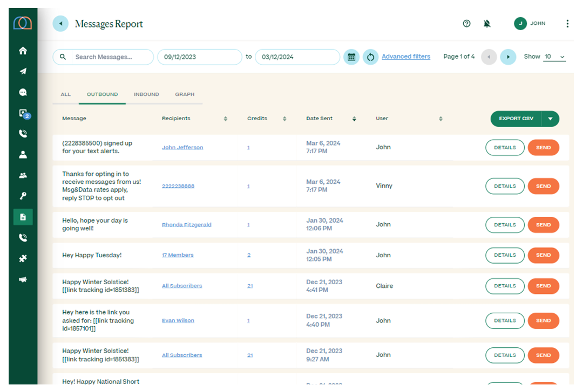The height and width of the screenshot is (392, 583).
Task: Open the three-dot more options menu
Action: [x=567, y=24]
